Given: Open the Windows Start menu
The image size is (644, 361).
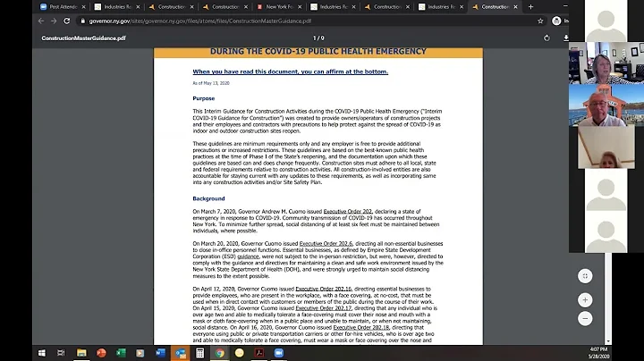Looking at the screenshot, I should [x=41, y=353].
